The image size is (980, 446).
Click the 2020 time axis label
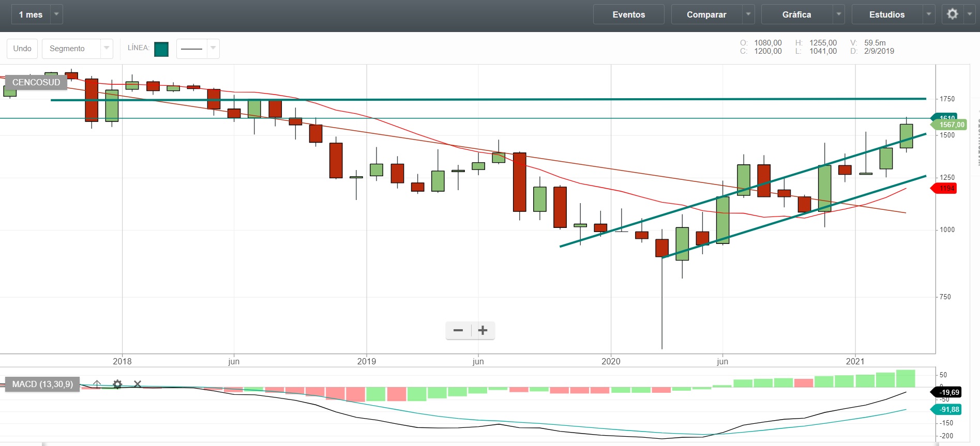[611, 361]
